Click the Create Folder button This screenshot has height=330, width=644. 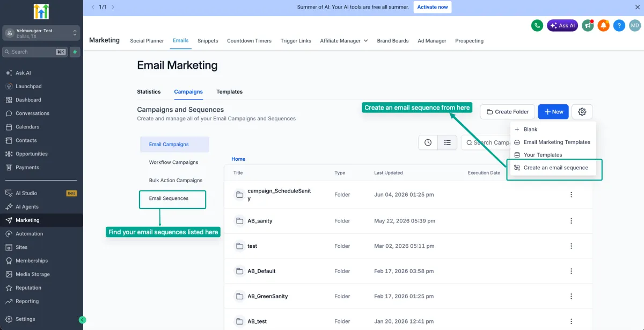tap(508, 112)
